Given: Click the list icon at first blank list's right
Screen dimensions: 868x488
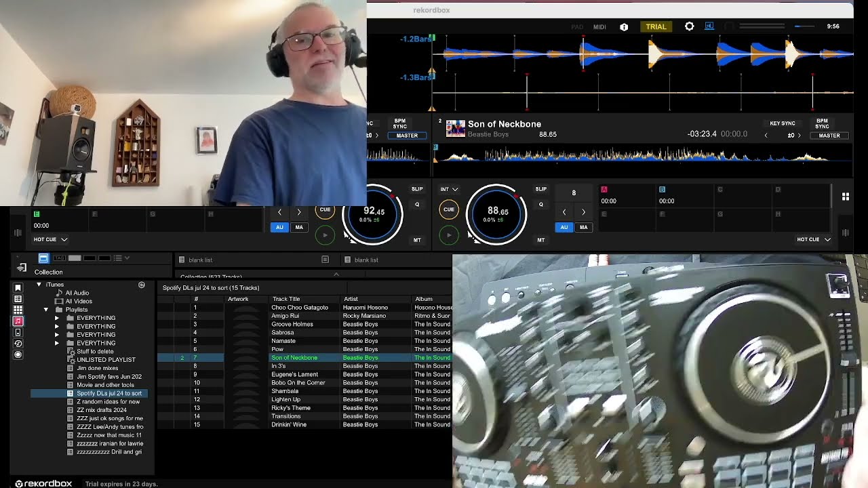Looking at the screenshot, I should pyautogui.click(x=325, y=260).
